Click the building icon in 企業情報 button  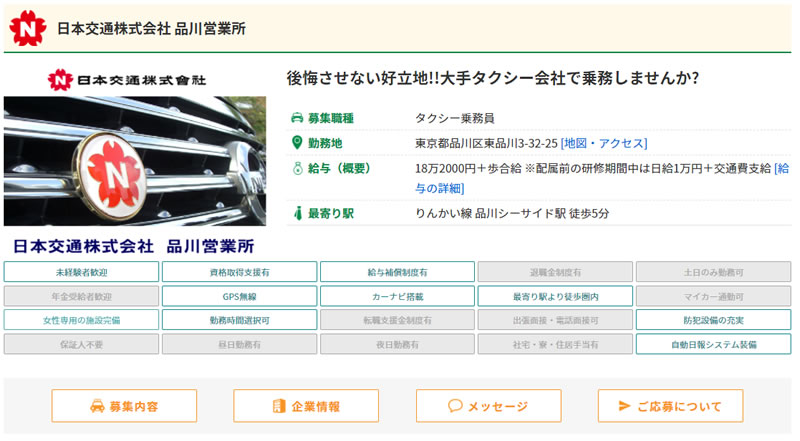pos(279,406)
